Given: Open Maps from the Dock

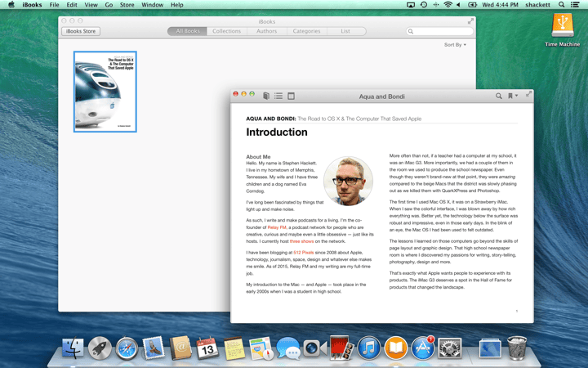Looking at the screenshot, I should click(261, 348).
